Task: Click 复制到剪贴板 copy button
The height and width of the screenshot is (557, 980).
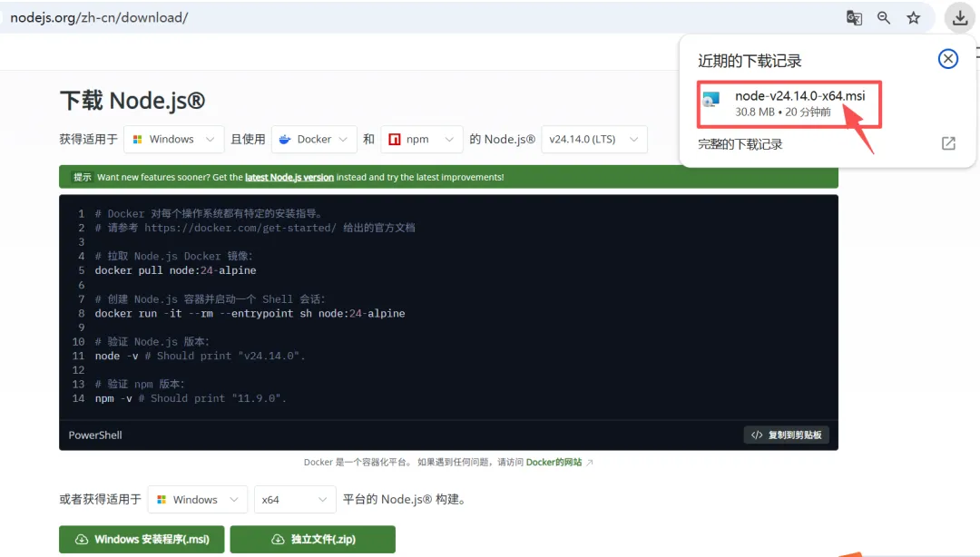Action: (786, 435)
